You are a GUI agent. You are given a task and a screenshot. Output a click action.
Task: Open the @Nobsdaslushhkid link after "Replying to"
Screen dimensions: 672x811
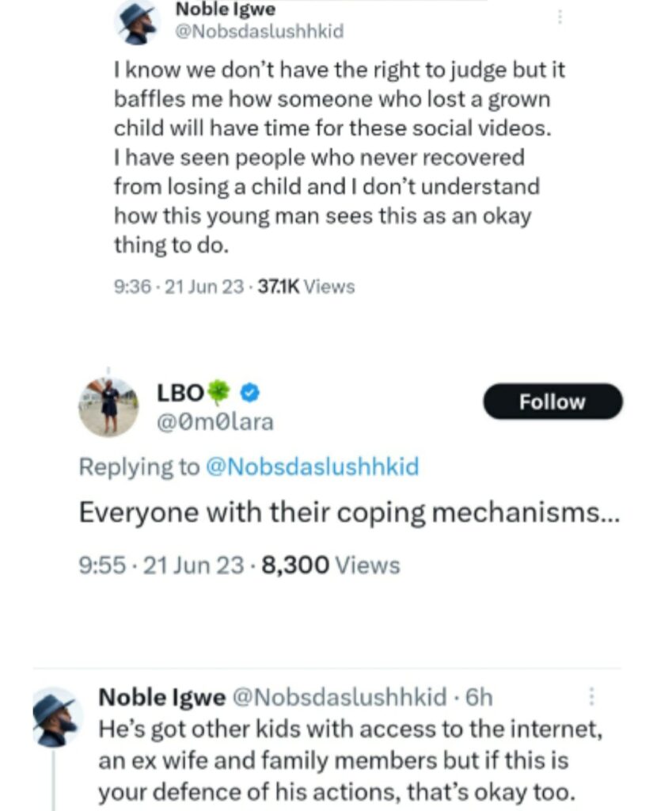311,467
